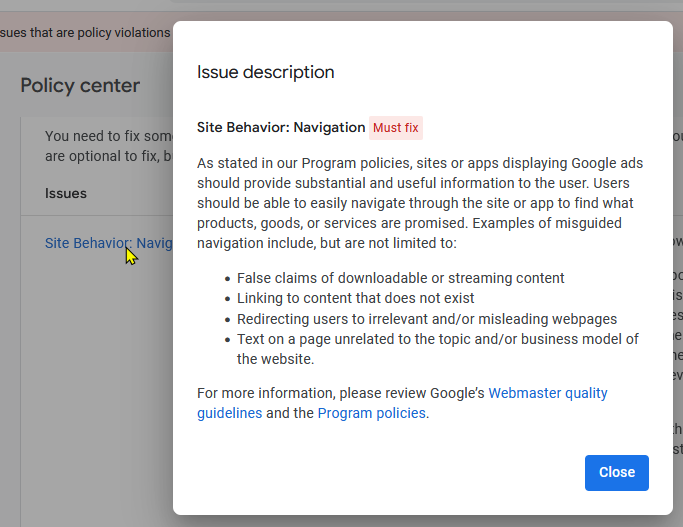Viewport: 683px width, 527px height.
Task: Click the Issue description dialog heading
Action: [x=265, y=72]
